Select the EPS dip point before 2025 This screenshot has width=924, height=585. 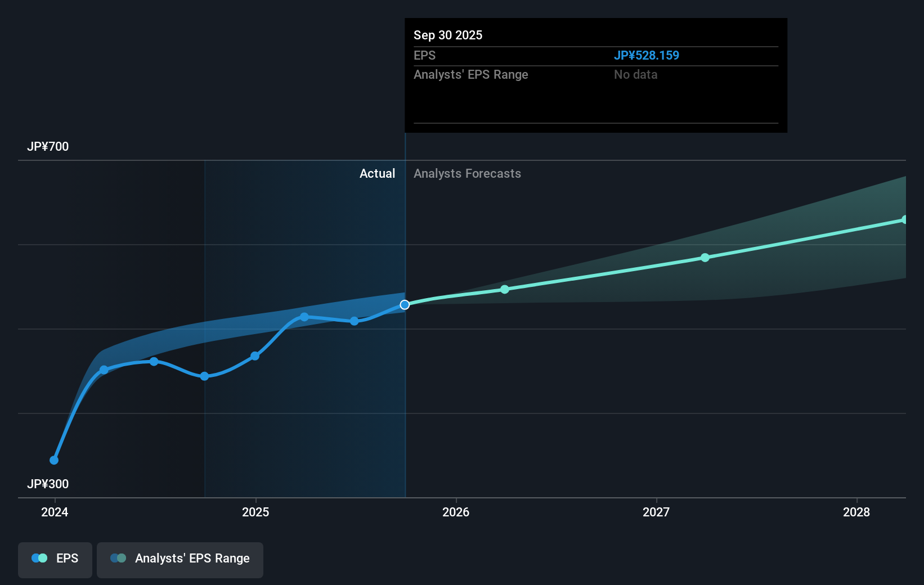205,376
